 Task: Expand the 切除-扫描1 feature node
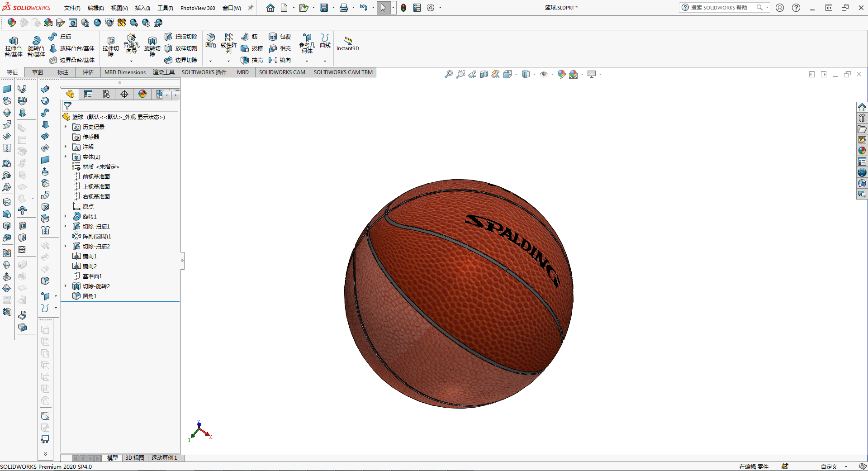(x=66, y=227)
